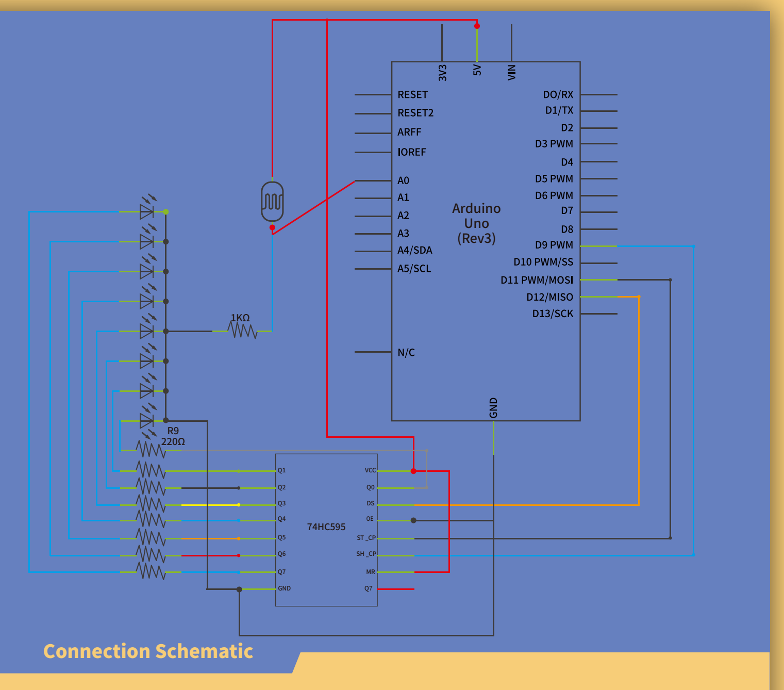
Task: Click the ST_CP pin label
Action: (366, 538)
